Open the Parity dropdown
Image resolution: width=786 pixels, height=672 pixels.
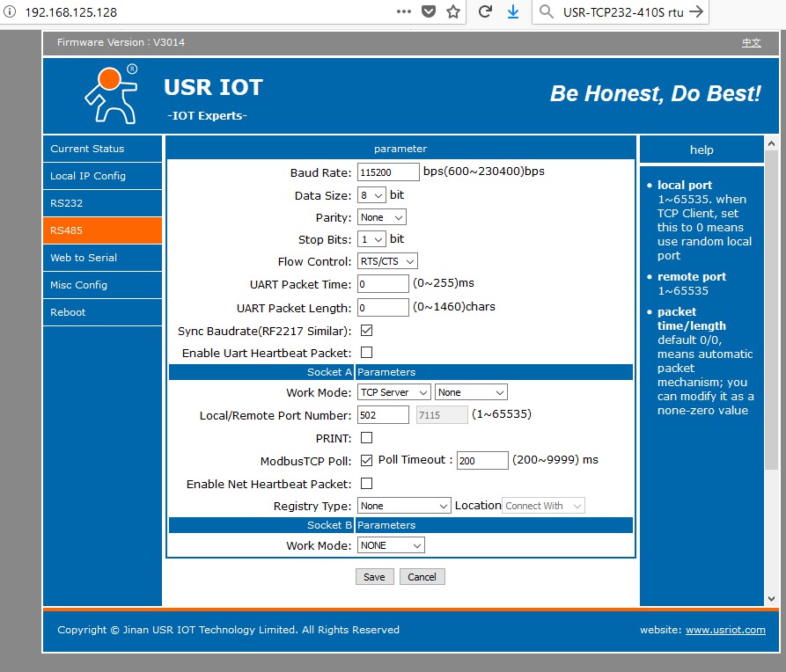(x=381, y=216)
